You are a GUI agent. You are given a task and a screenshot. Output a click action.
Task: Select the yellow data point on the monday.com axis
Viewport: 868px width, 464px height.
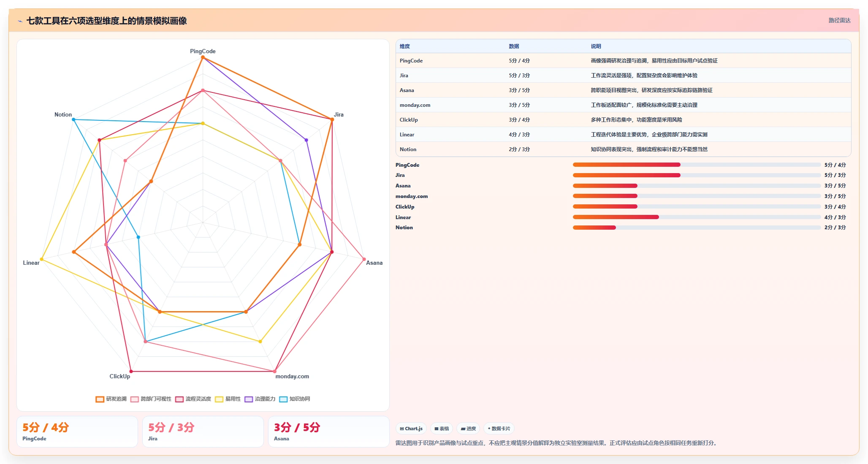tap(260, 342)
